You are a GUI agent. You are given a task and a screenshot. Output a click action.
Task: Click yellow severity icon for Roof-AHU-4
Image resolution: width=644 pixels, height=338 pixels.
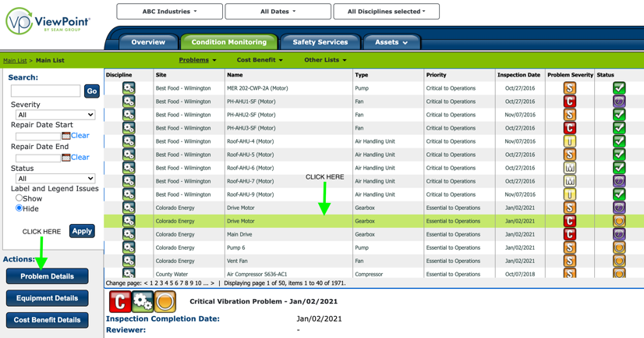569,141
